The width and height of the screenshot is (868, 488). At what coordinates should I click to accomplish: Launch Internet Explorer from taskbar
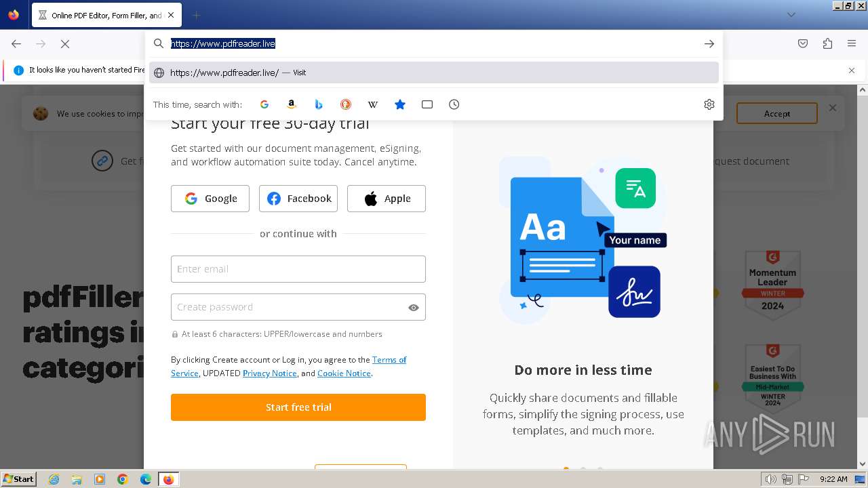coord(54,479)
